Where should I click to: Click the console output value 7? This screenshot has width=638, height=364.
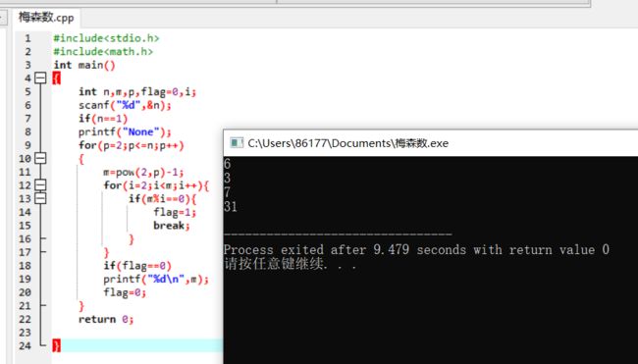(227, 192)
